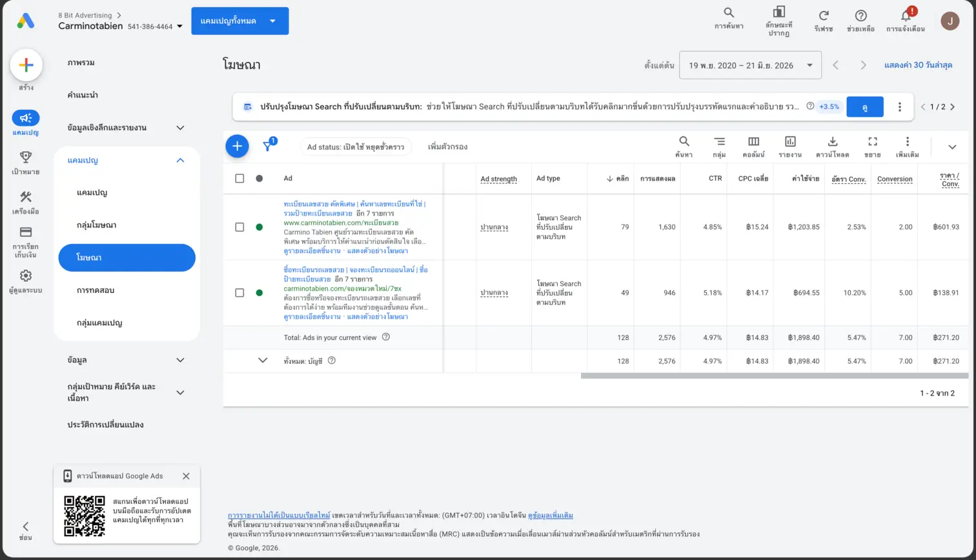Image resolution: width=976 pixels, height=560 pixels.
Task: Toggle status dot of ad with 79 clicks
Action: [x=259, y=227]
